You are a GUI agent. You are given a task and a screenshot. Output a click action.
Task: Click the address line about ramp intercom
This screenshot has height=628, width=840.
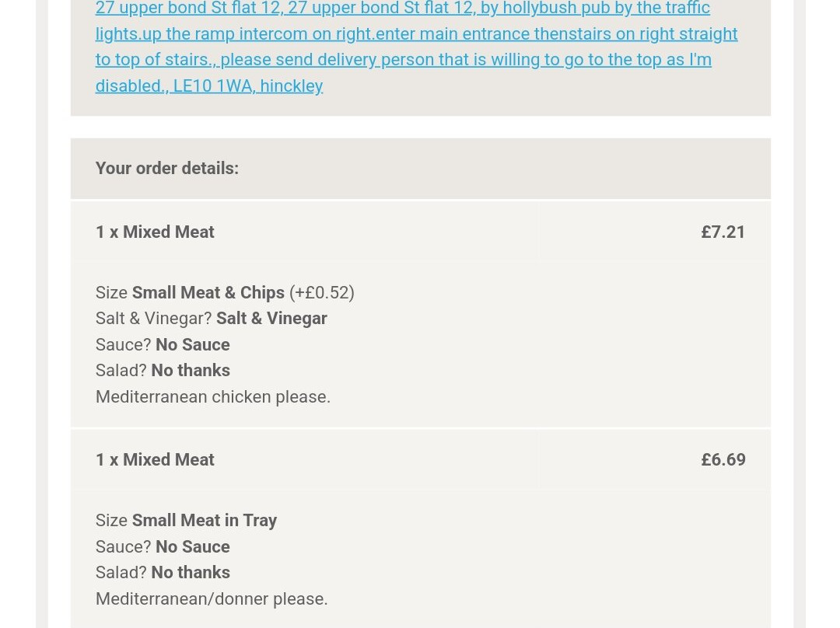point(416,33)
